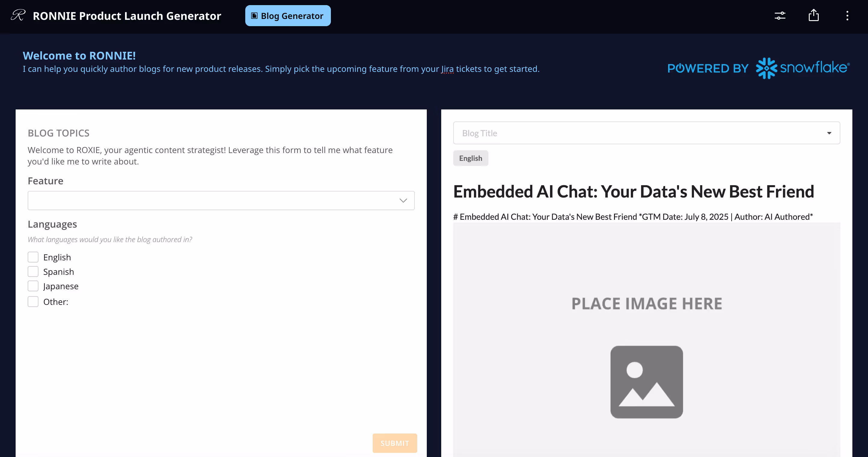Open the filter sliders settings icon
The image size is (868, 457).
(x=780, y=16)
